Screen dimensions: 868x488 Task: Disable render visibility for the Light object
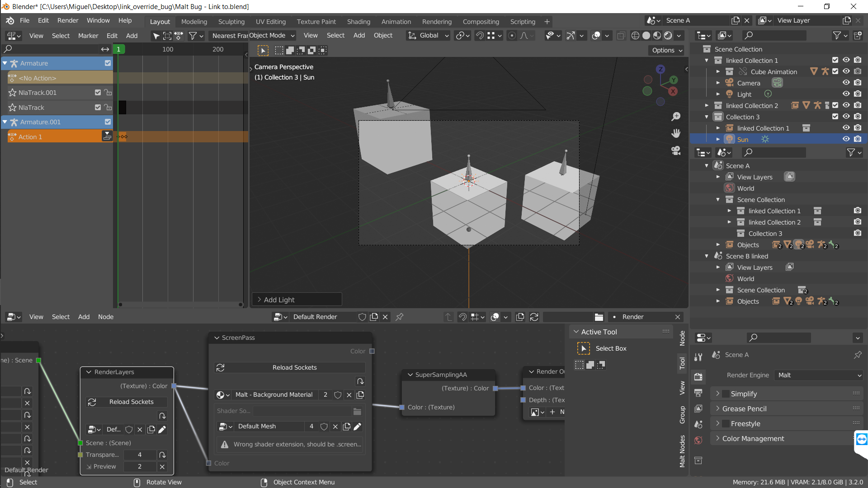point(858,94)
